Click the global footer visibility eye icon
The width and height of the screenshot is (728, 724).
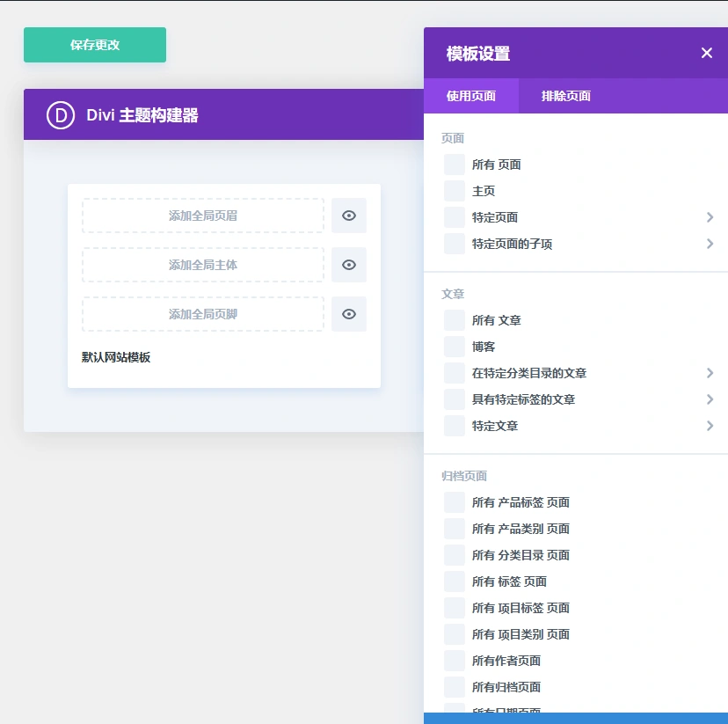click(x=349, y=314)
